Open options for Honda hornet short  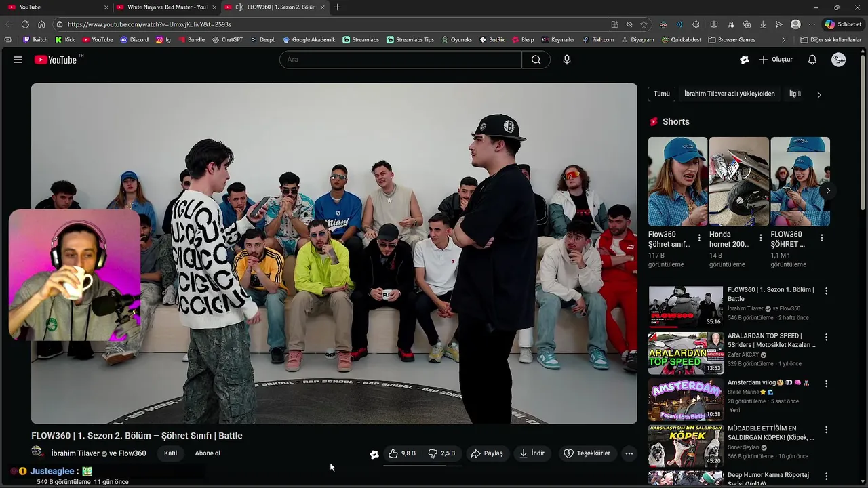pos(760,238)
